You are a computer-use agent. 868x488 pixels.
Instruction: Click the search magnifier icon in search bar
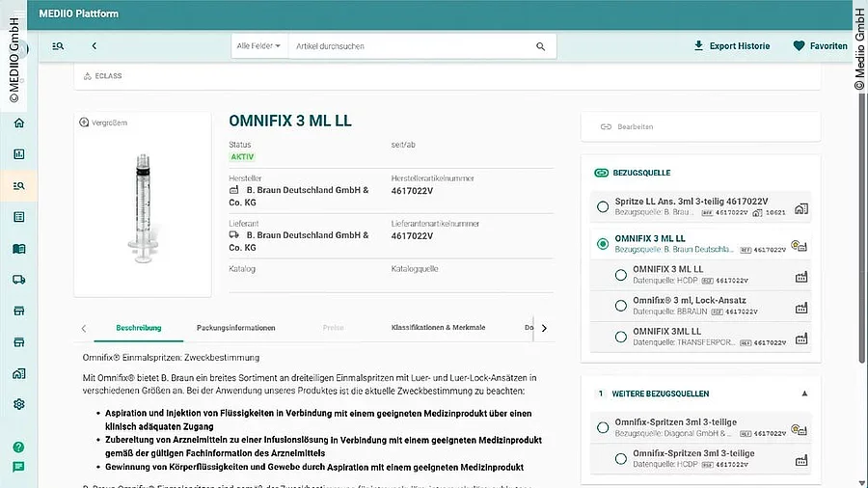(540, 46)
